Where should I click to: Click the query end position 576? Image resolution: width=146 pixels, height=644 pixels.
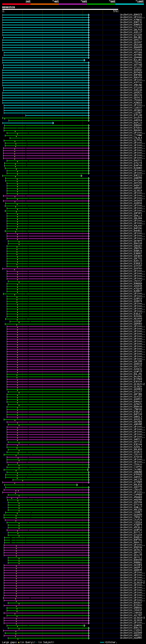coord(115,11)
